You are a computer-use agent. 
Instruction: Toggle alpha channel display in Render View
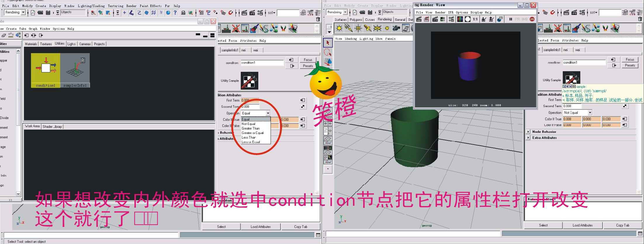(468, 19)
